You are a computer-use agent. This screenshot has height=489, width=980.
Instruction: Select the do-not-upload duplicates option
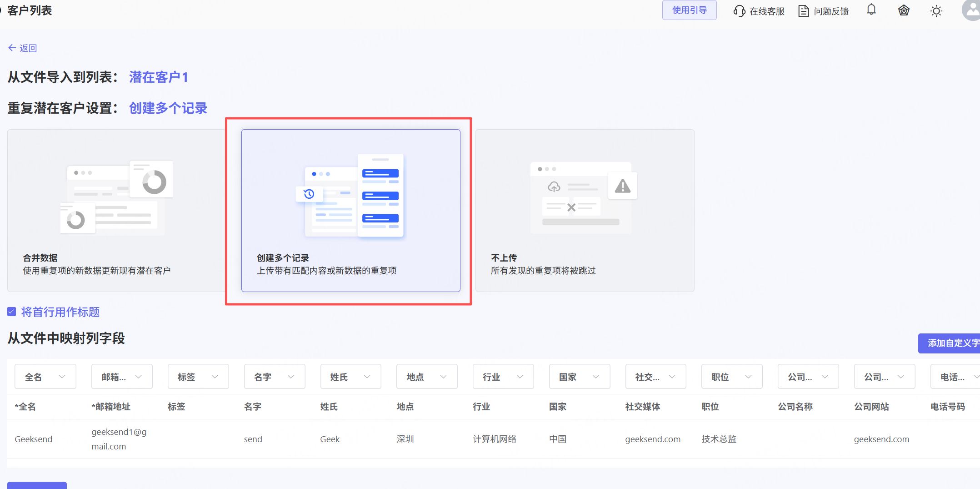point(585,210)
